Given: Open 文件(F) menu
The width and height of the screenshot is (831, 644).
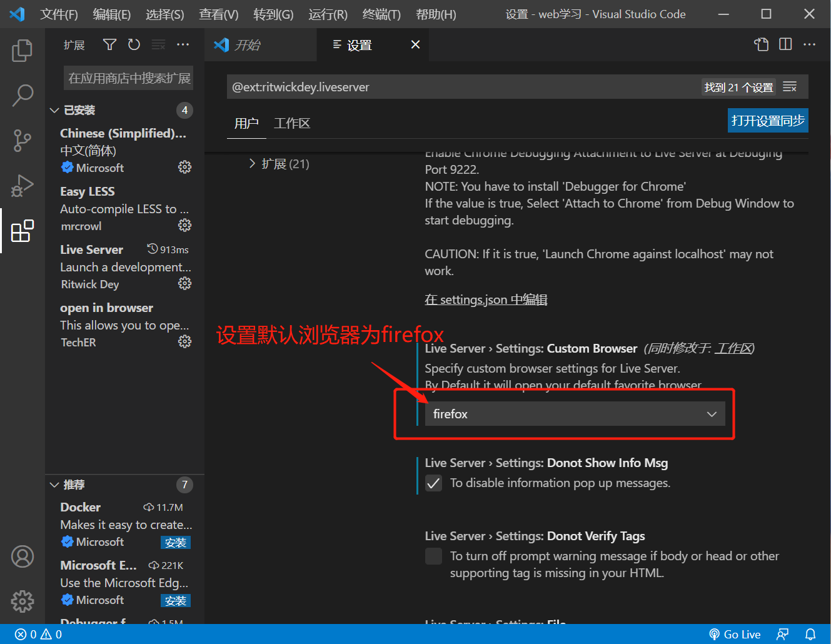Looking at the screenshot, I should (x=59, y=14).
